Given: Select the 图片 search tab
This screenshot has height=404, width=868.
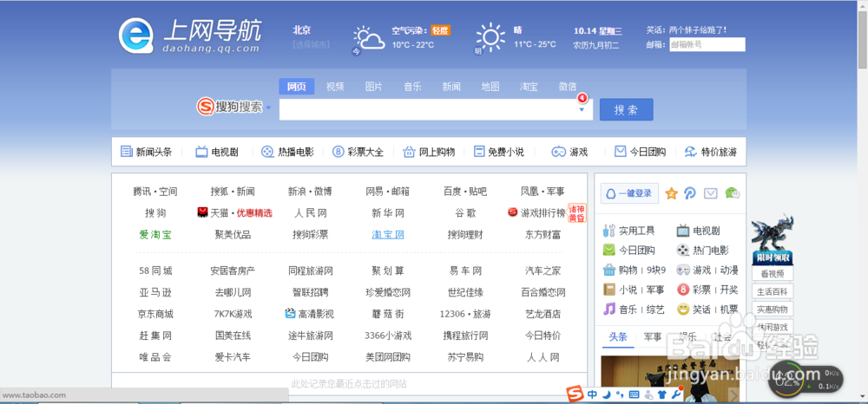Looking at the screenshot, I should [x=373, y=86].
